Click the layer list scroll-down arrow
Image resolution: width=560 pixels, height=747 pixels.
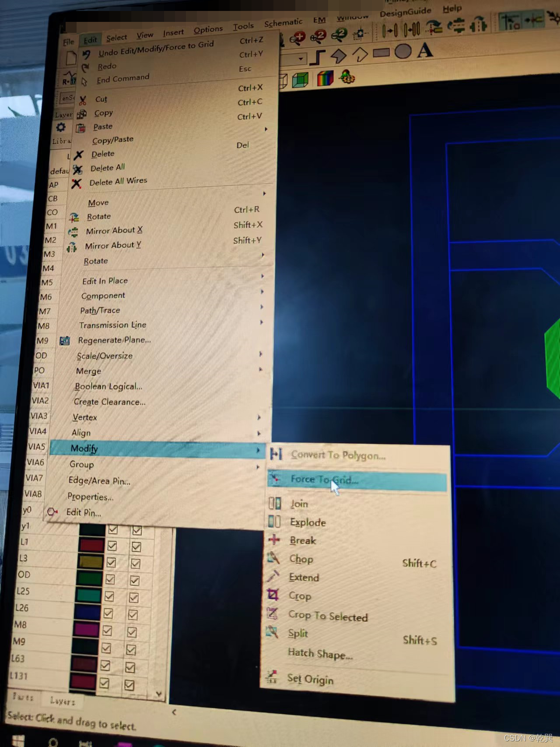pos(159,694)
